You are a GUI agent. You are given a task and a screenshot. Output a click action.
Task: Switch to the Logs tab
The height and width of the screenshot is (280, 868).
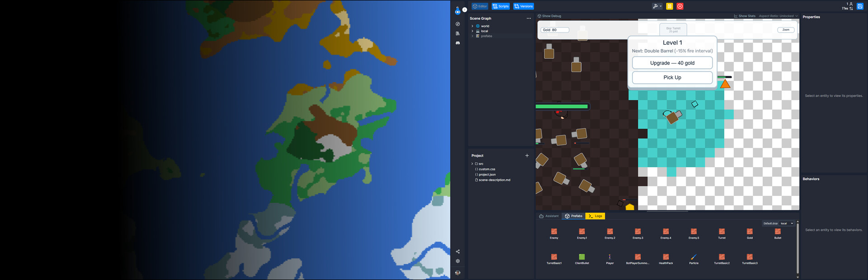point(595,216)
